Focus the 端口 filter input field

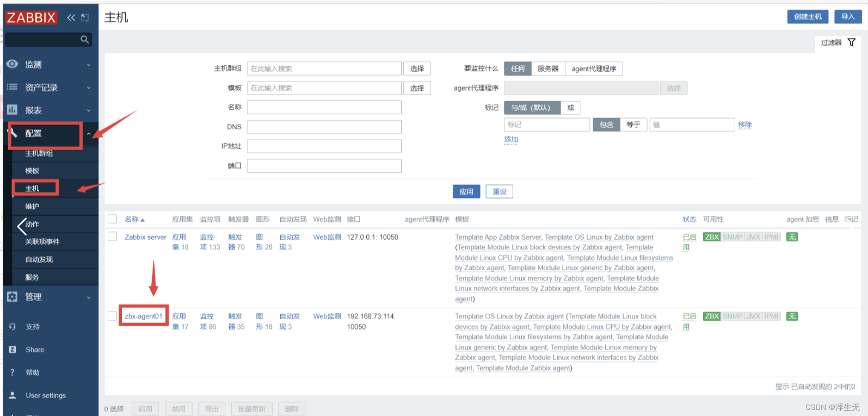pyautogui.click(x=324, y=166)
